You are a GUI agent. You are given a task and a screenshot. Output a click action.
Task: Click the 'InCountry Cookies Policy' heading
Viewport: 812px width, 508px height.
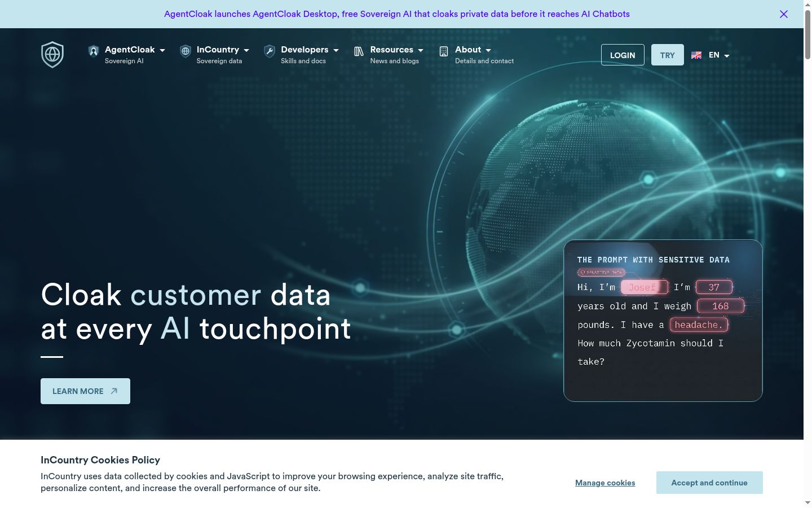[x=100, y=460]
